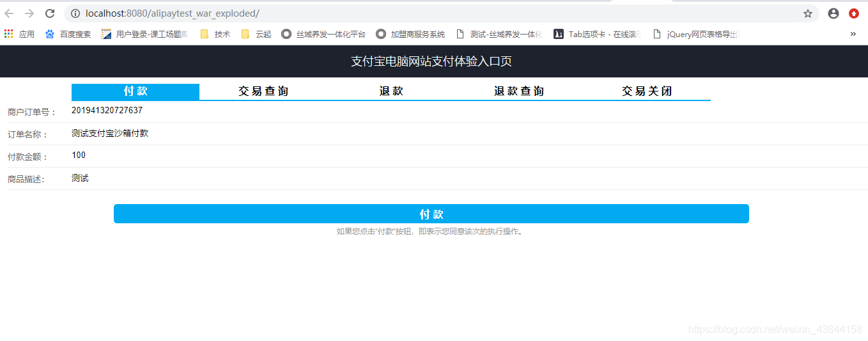868x341 pixels.
Task: Reload the page with the refresh icon
Action: point(50,13)
